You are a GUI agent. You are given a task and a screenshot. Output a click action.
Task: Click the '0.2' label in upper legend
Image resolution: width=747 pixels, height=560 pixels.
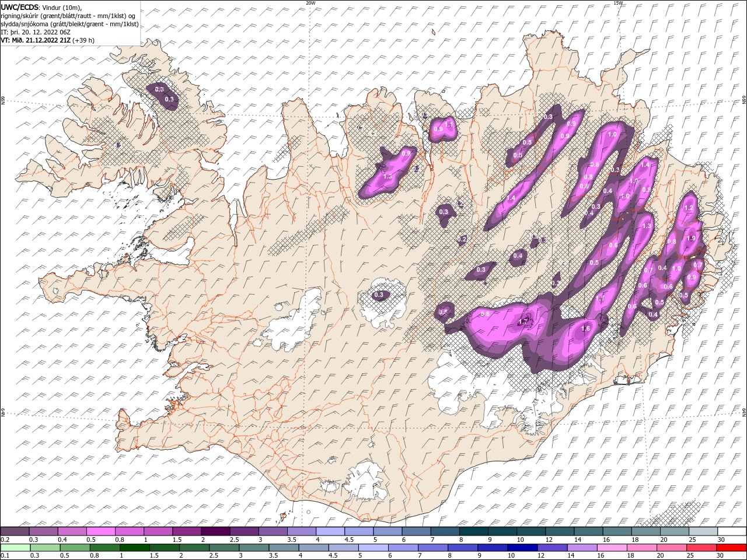pyautogui.click(x=4, y=540)
